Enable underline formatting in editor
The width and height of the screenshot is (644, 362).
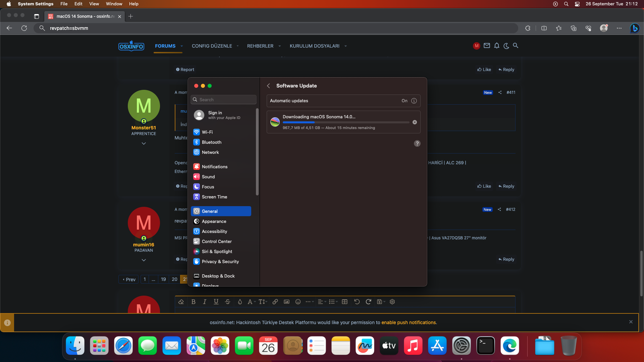tap(216, 302)
